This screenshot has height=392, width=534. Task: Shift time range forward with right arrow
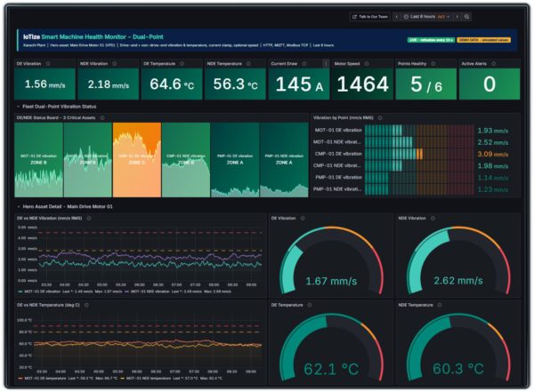coord(457,17)
